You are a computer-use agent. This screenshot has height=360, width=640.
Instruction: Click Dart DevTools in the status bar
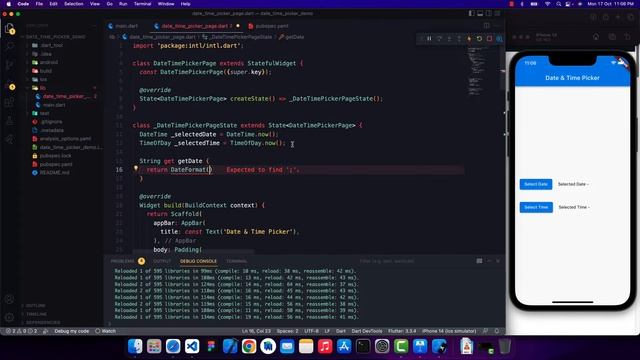pyautogui.click(x=367, y=331)
